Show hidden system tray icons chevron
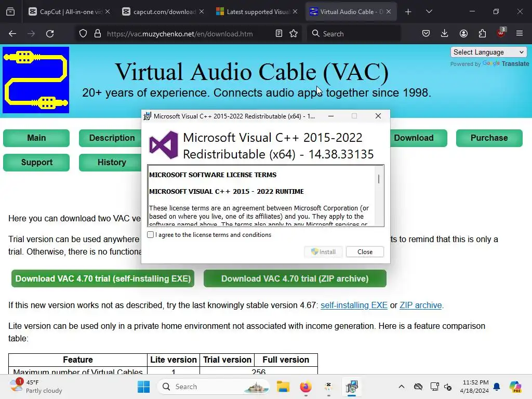532x399 pixels. coord(402,387)
